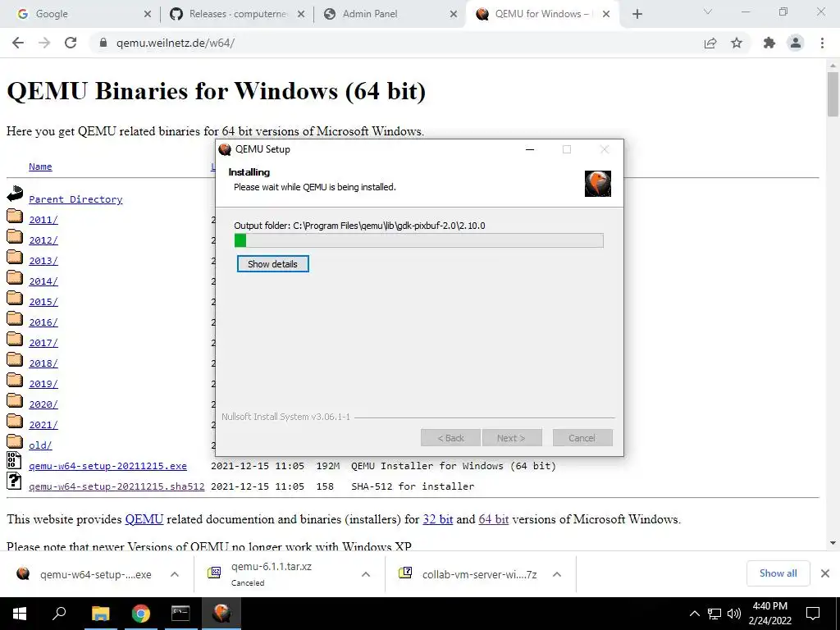
Task: Expand options for qemu-6.1.1.tar.xz download
Action: pos(366,574)
